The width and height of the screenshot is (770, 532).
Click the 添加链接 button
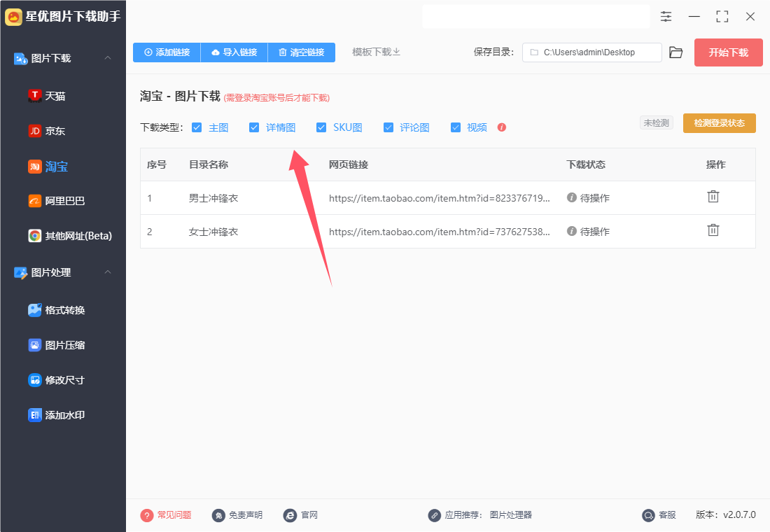(x=167, y=52)
